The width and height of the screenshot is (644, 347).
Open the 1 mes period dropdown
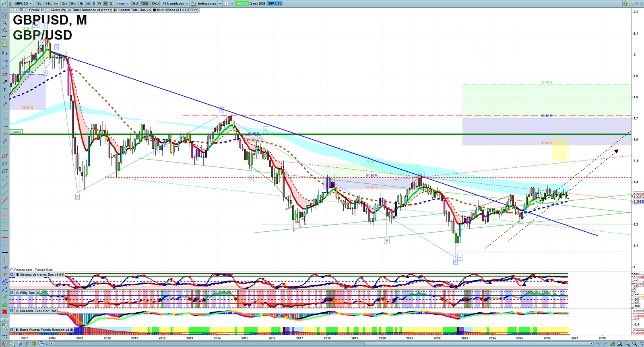123,4
